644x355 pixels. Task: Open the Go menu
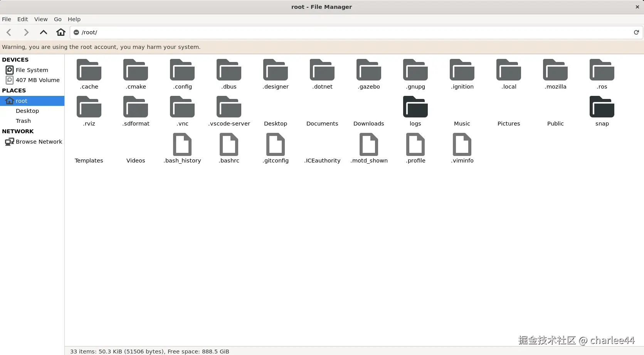coord(58,19)
